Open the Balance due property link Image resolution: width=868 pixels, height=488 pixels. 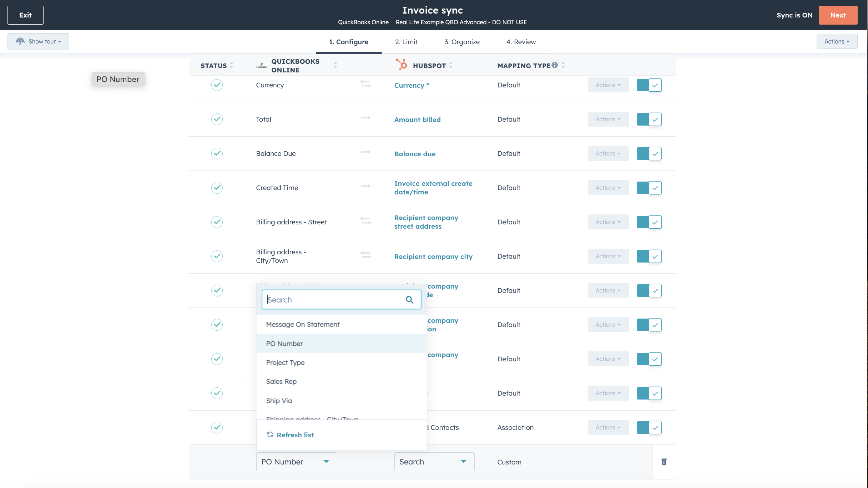(x=415, y=154)
